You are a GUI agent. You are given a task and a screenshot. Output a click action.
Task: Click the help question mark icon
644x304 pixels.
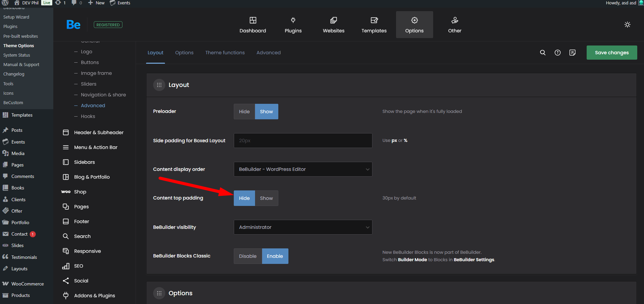557,53
